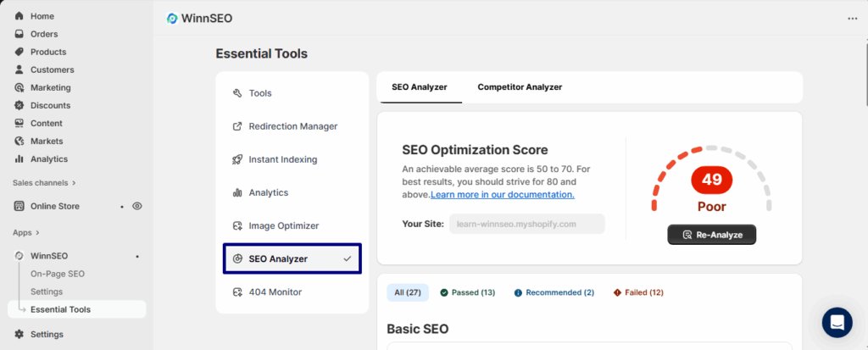
Task: Click the Analytics bar chart icon in sidebar
Action: (x=19, y=158)
